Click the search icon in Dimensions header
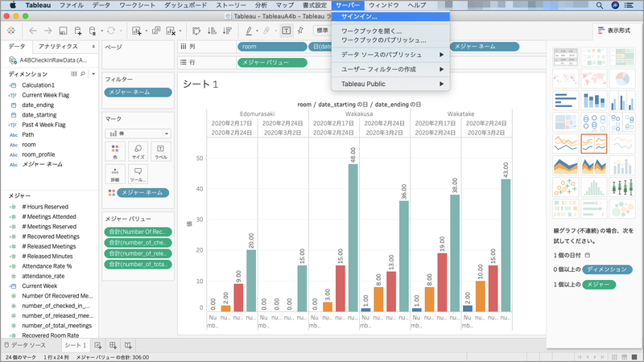The height and width of the screenshot is (362, 644). point(83,74)
